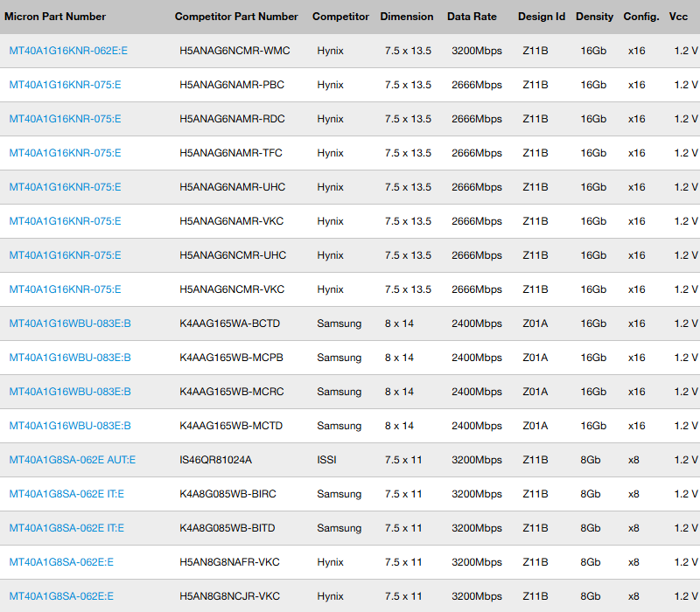Click 7.5 x 11 in the H5AN8G8NAFR-VKC row
Screen dimensions: 700x612
pyautogui.click(x=403, y=562)
